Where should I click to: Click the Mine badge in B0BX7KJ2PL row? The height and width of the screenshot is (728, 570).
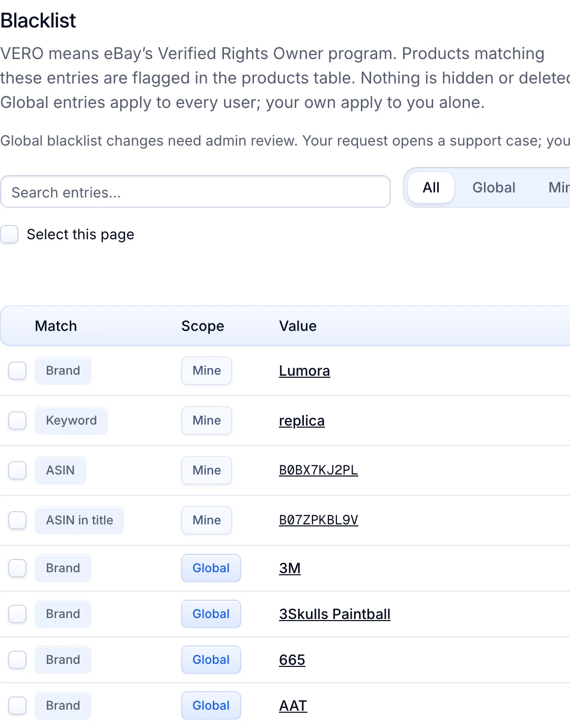click(x=207, y=470)
